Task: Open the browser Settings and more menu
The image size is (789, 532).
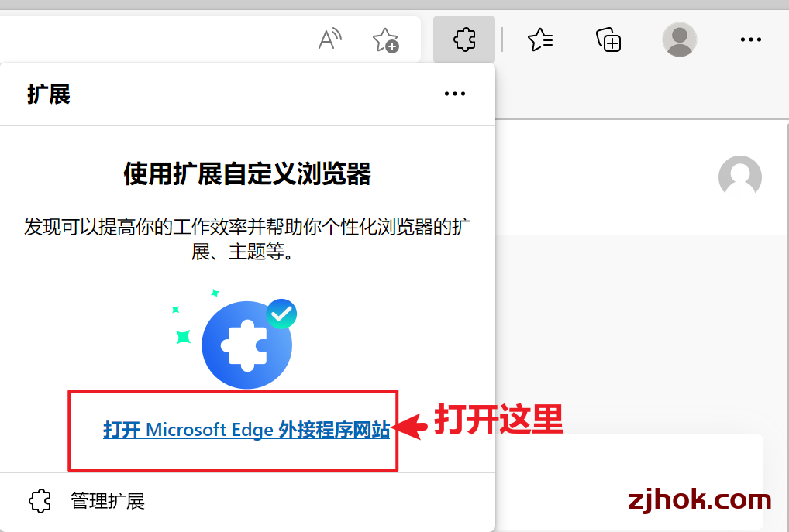Action: (751, 39)
